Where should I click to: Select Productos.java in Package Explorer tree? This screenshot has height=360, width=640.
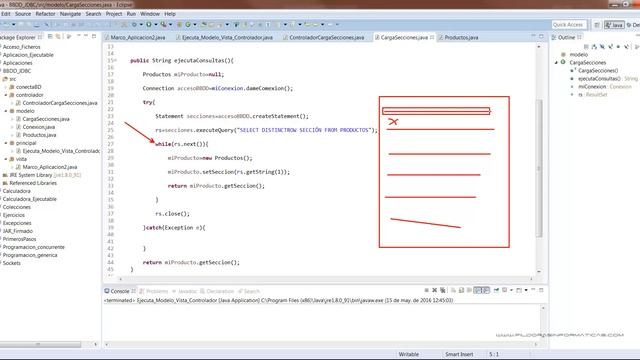(x=36, y=135)
